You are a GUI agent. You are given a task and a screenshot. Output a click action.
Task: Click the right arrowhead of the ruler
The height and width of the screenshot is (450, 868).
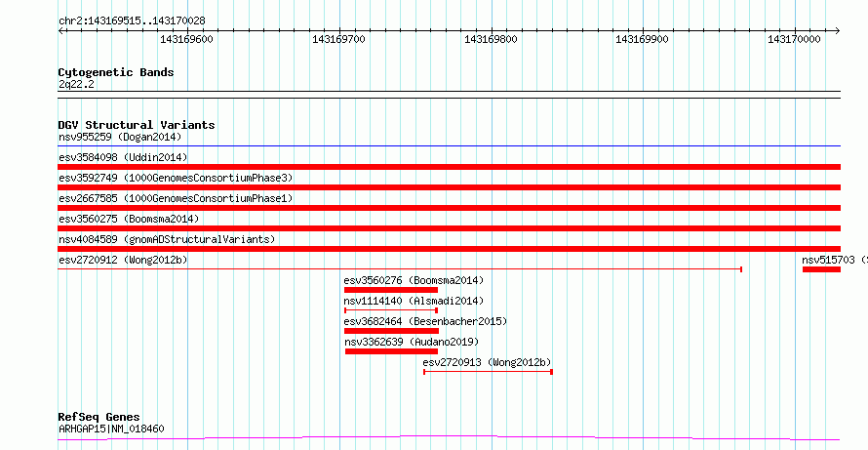837,31
